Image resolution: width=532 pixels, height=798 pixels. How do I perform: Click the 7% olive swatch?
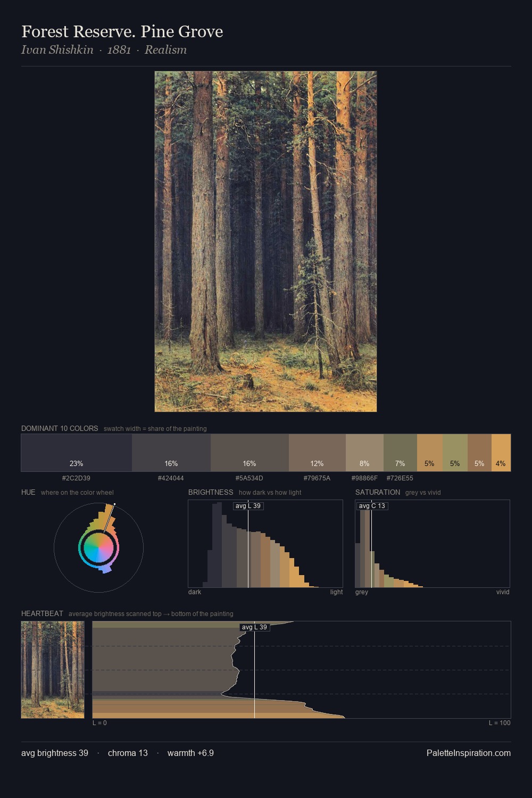(x=400, y=453)
